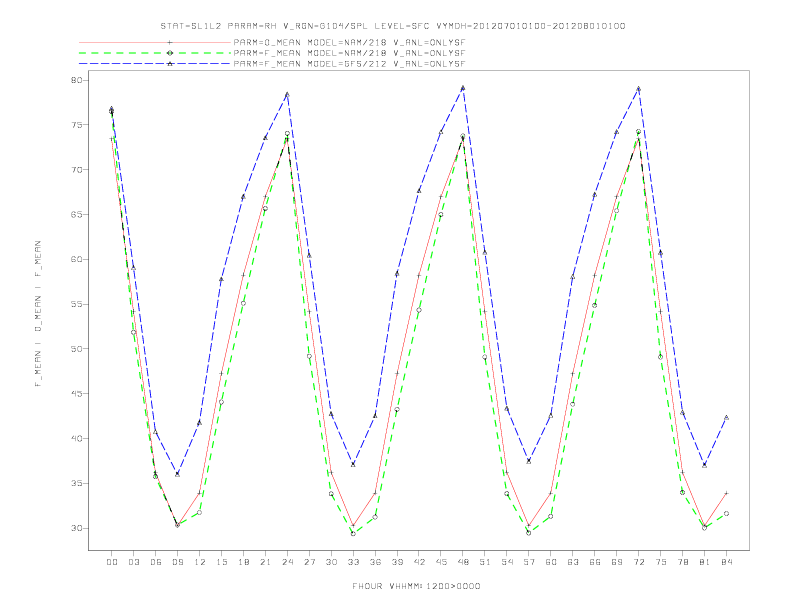Click x-axis tick label 36
792x612 pixels.
(x=375, y=562)
